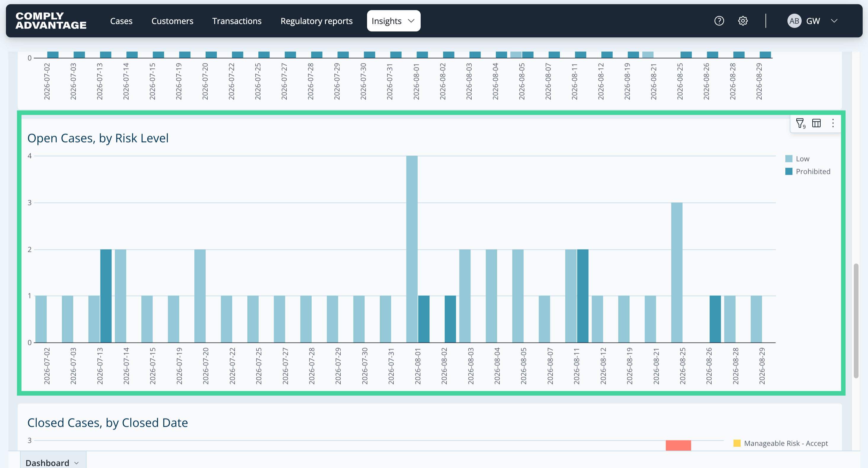Click the 2026-08-02 Prohibited bar
This screenshot has height=468, width=868.
(450, 319)
